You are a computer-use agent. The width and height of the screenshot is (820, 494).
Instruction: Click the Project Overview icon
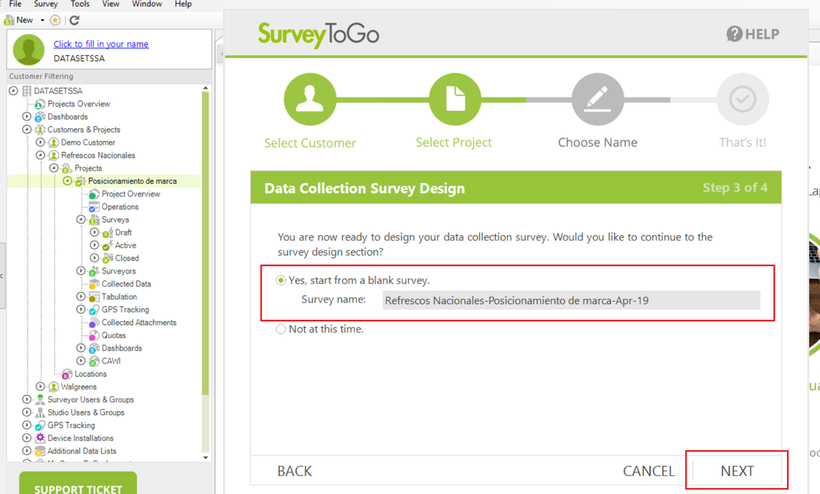coord(94,194)
